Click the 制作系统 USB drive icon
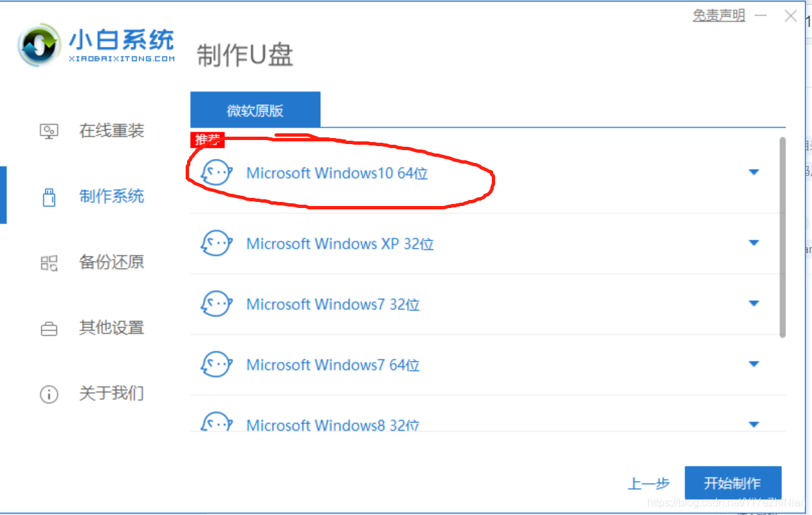 tap(49, 197)
